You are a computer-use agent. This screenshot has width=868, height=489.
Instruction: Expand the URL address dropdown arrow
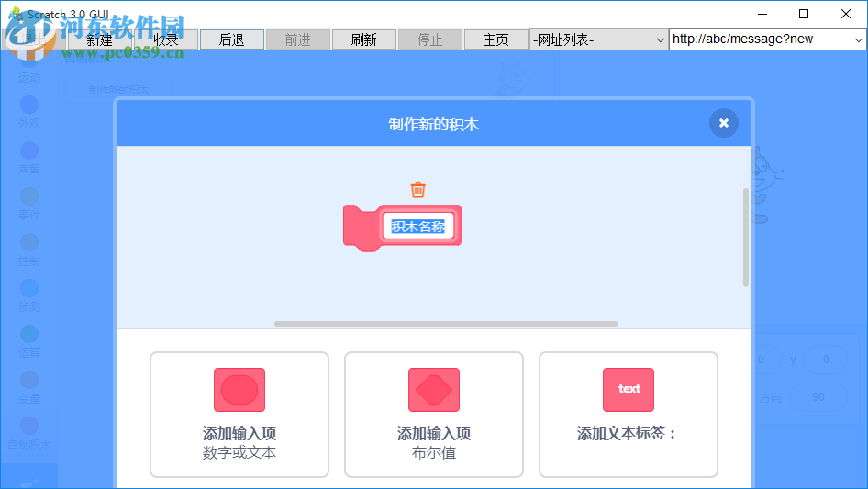(858, 39)
